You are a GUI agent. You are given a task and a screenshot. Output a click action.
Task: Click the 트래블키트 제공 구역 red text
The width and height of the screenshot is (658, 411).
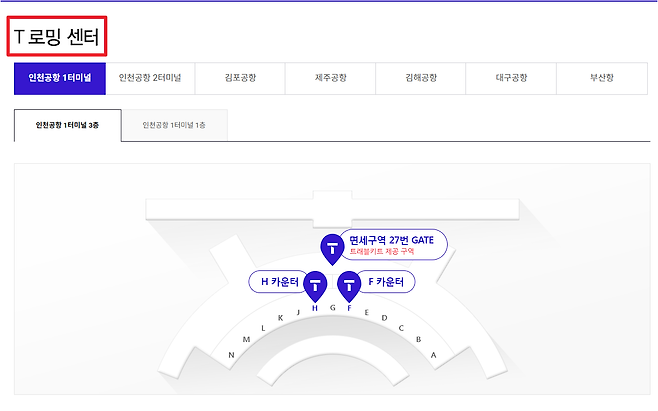[382, 252]
